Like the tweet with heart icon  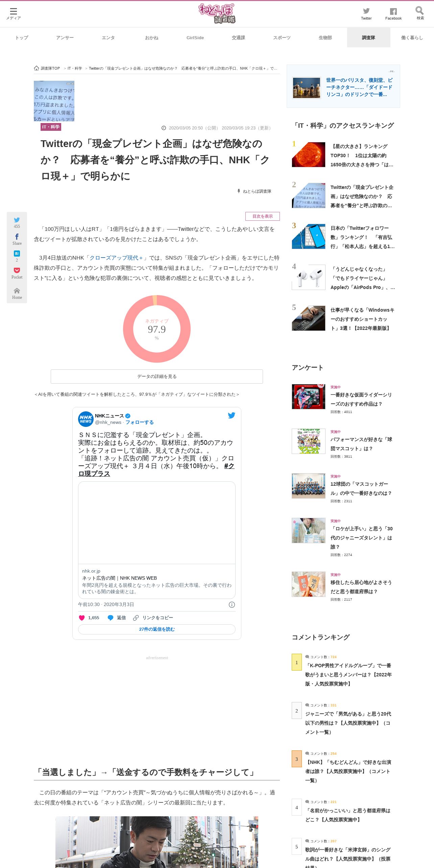point(82,618)
